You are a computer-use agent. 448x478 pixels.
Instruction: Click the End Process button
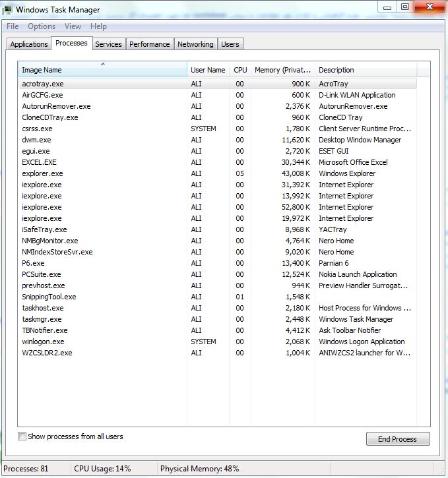coord(398,439)
